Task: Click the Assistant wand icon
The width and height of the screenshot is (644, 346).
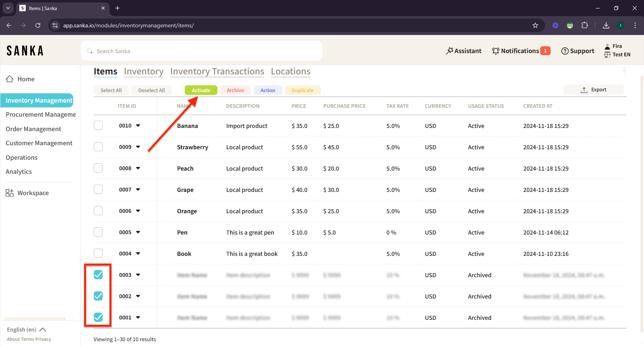Action: [449, 51]
